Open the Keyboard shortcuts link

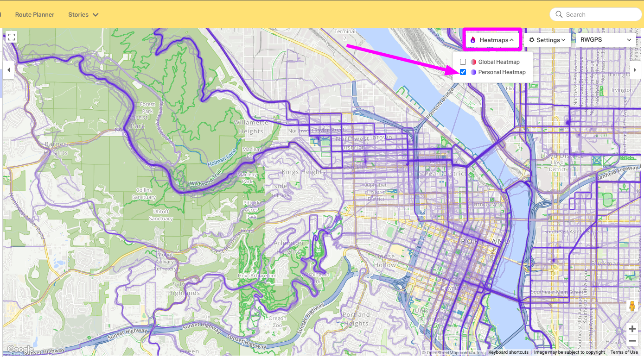508,352
